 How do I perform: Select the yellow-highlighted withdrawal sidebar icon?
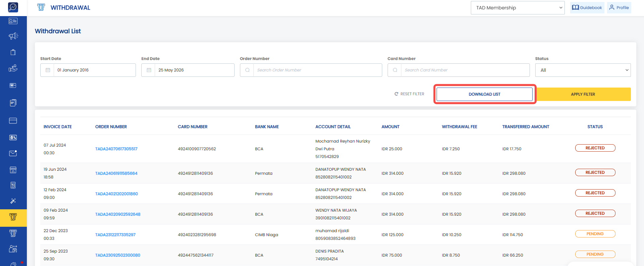(x=13, y=217)
